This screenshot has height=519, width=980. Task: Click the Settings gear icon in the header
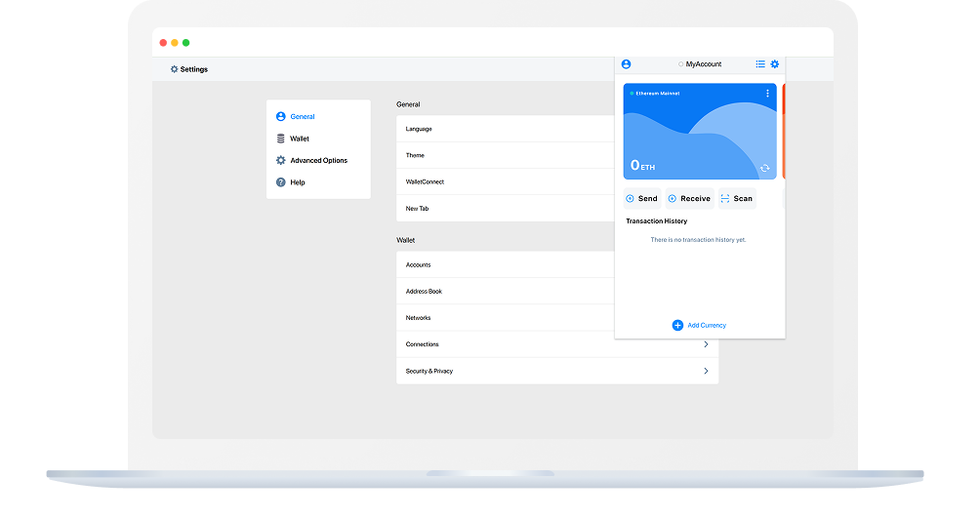pyautogui.click(x=175, y=69)
